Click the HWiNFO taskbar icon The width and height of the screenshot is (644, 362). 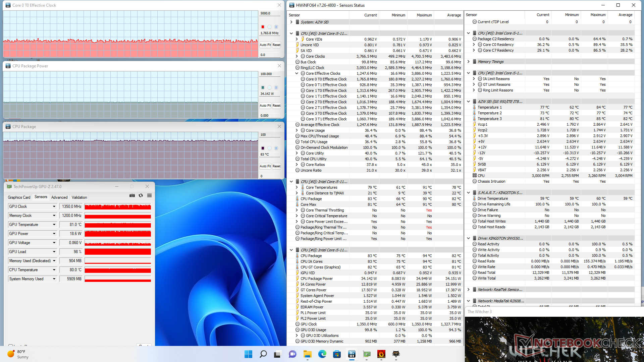[x=352, y=354]
